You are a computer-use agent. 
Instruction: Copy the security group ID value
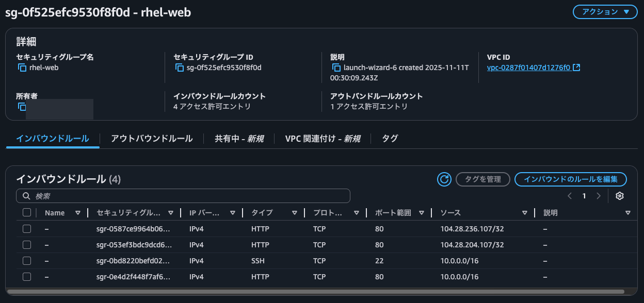tap(179, 68)
